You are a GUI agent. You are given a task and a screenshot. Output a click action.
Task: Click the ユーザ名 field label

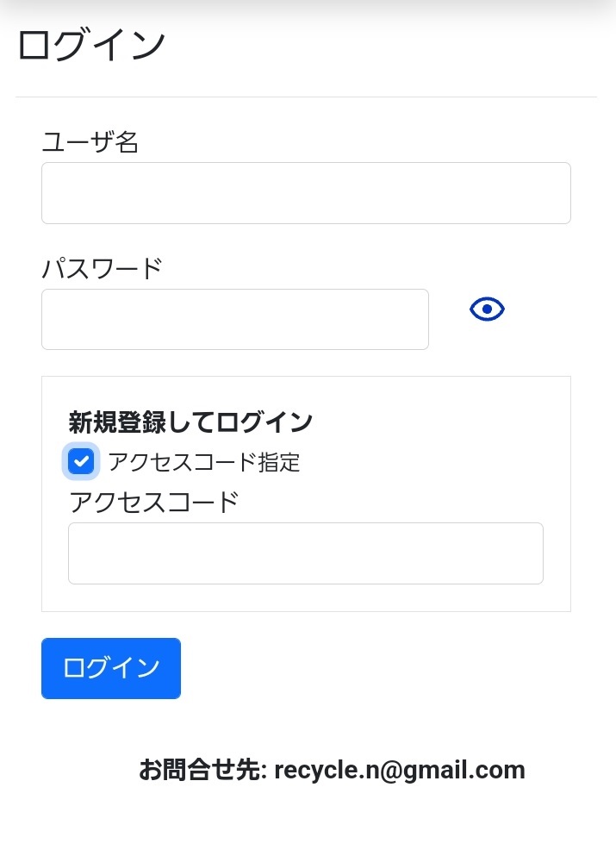pos(90,141)
